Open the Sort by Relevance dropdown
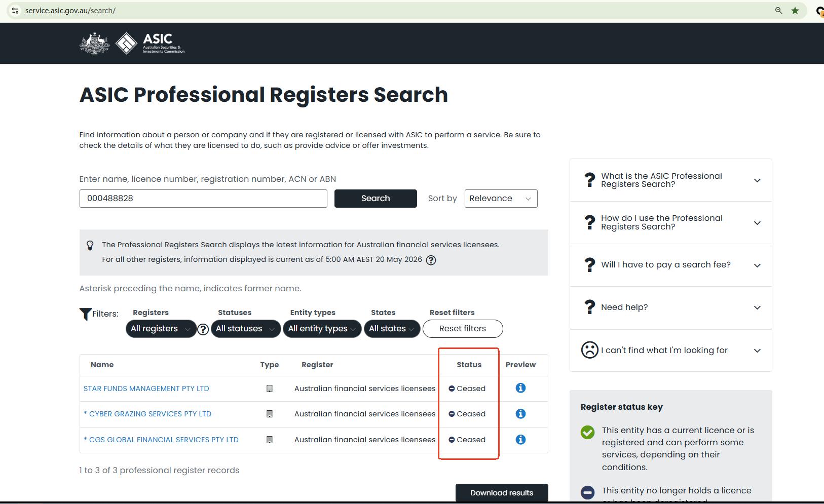The height and width of the screenshot is (504, 824). pyautogui.click(x=501, y=199)
